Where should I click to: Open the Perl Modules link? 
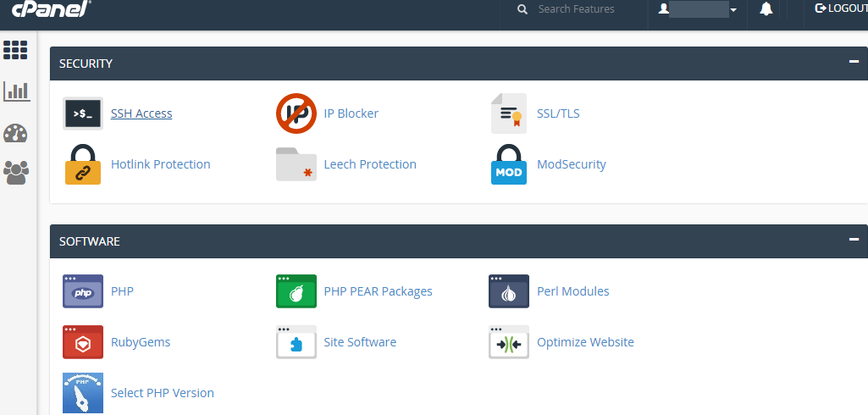(572, 291)
